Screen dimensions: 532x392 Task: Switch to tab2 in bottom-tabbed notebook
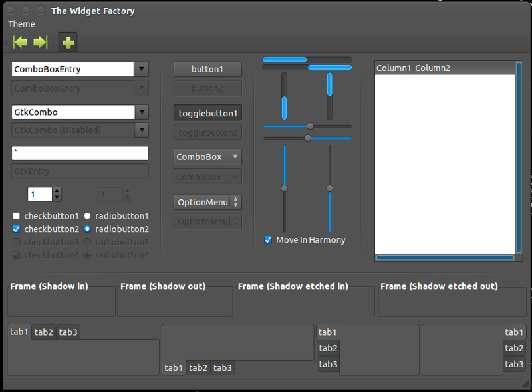[x=198, y=367]
